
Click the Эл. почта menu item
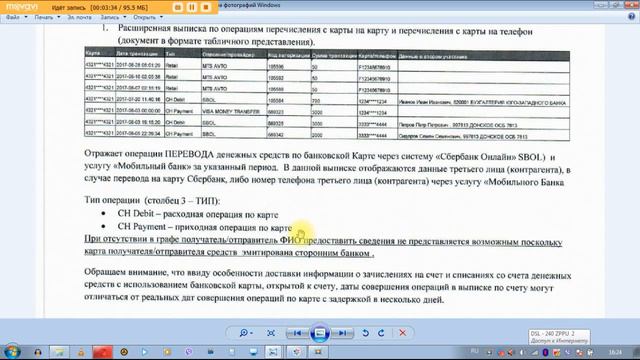[79, 18]
